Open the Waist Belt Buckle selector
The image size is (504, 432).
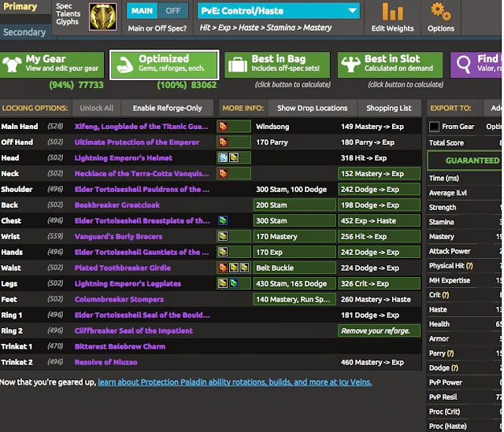[295, 268]
